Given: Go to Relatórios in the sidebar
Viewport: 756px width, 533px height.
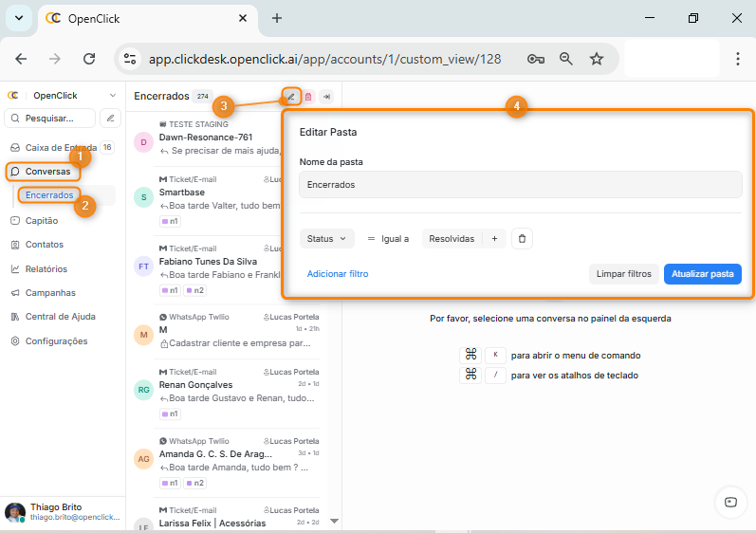Looking at the screenshot, I should pyautogui.click(x=46, y=268).
